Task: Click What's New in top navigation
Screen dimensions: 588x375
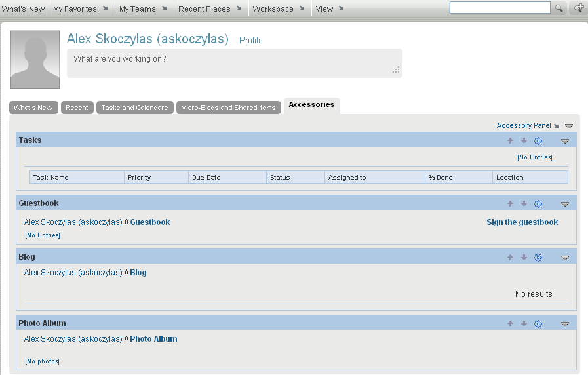Action: tap(23, 9)
